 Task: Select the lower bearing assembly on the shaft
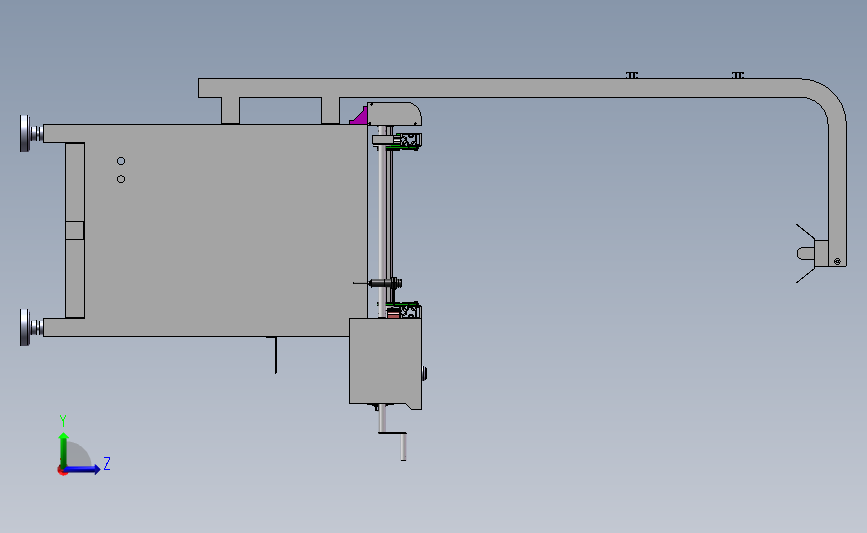403,311
